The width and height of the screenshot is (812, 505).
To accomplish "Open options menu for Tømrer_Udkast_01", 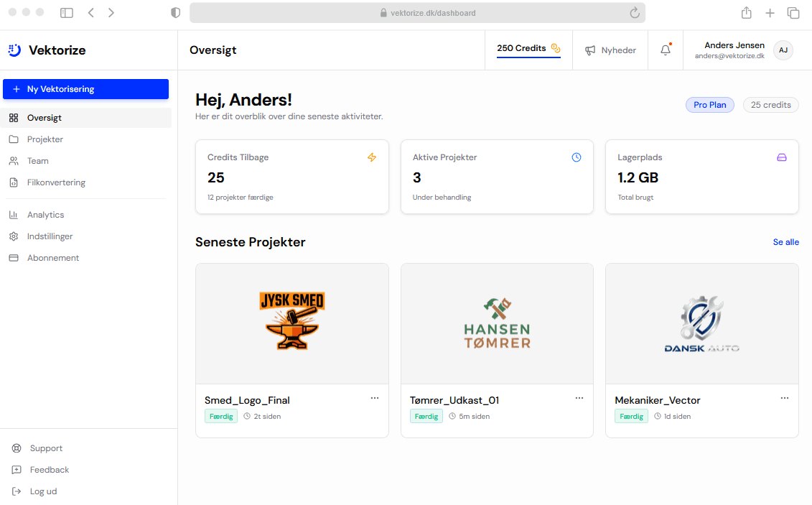I will tap(579, 397).
